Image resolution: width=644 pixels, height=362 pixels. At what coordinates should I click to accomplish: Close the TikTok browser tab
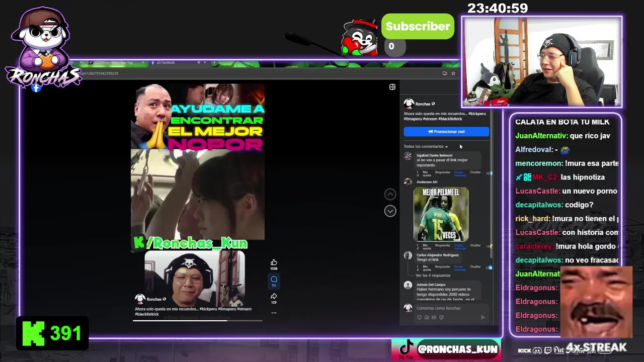143,62
